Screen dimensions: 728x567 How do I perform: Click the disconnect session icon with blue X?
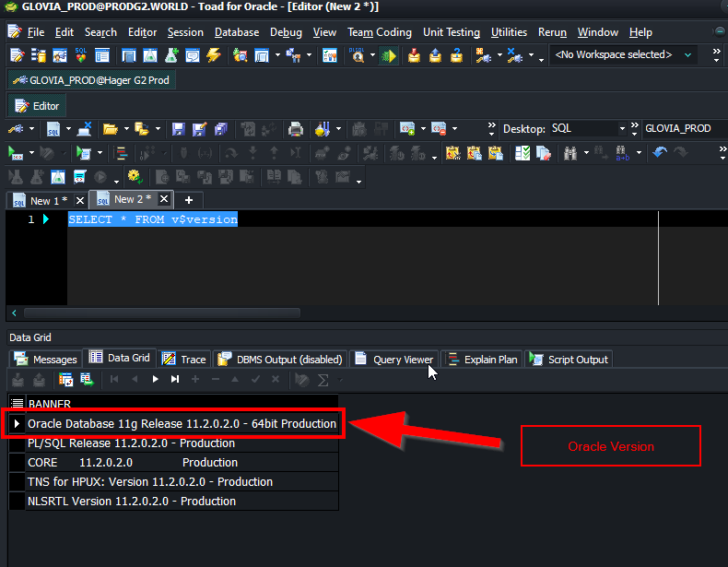tap(515, 55)
